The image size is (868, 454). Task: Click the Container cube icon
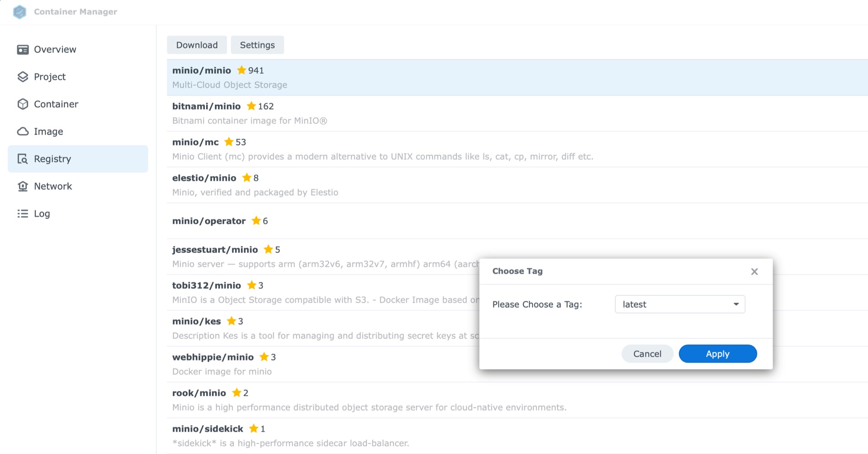click(x=23, y=104)
